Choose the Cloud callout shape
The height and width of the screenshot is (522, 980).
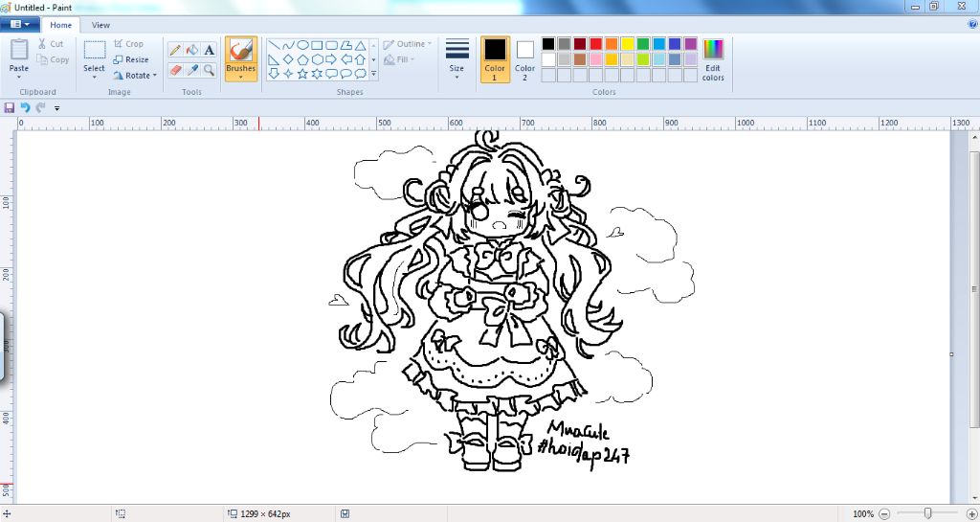pyautogui.click(x=360, y=74)
